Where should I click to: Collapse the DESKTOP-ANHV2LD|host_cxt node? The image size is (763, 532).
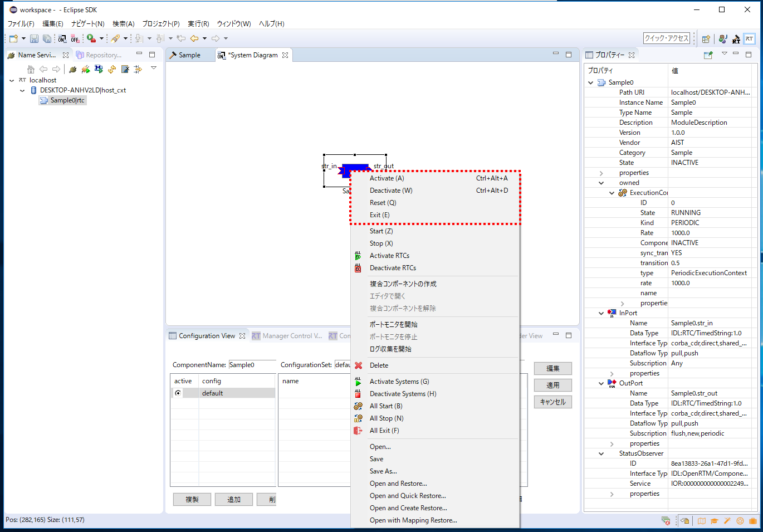(x=22, y=90)
